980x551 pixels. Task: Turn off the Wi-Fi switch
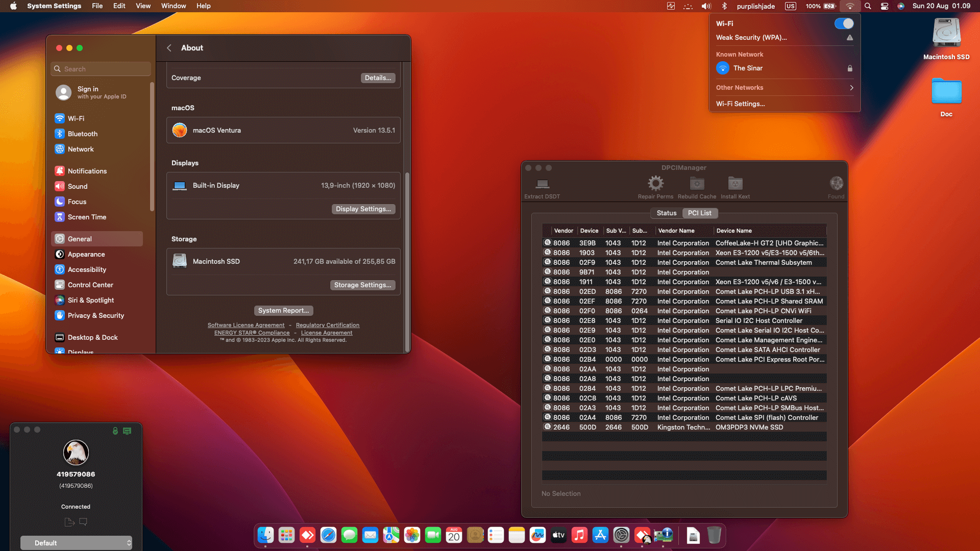pyautogui.click(x=844, y=23)
